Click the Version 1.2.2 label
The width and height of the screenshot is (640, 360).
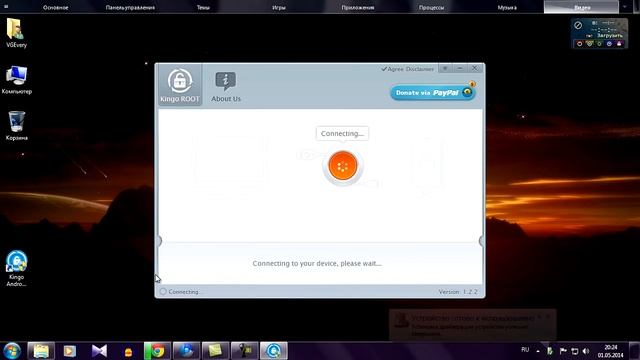[458, 292]
